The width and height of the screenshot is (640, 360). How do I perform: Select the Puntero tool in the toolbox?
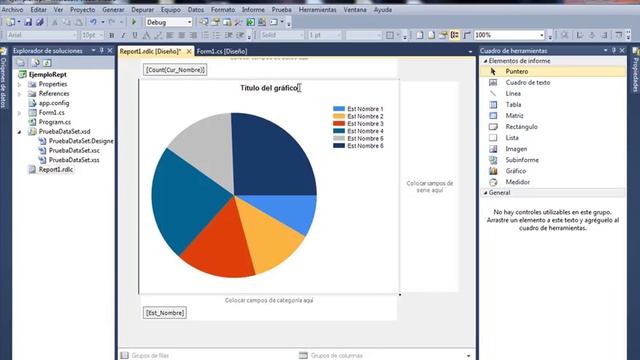point(553,71)
